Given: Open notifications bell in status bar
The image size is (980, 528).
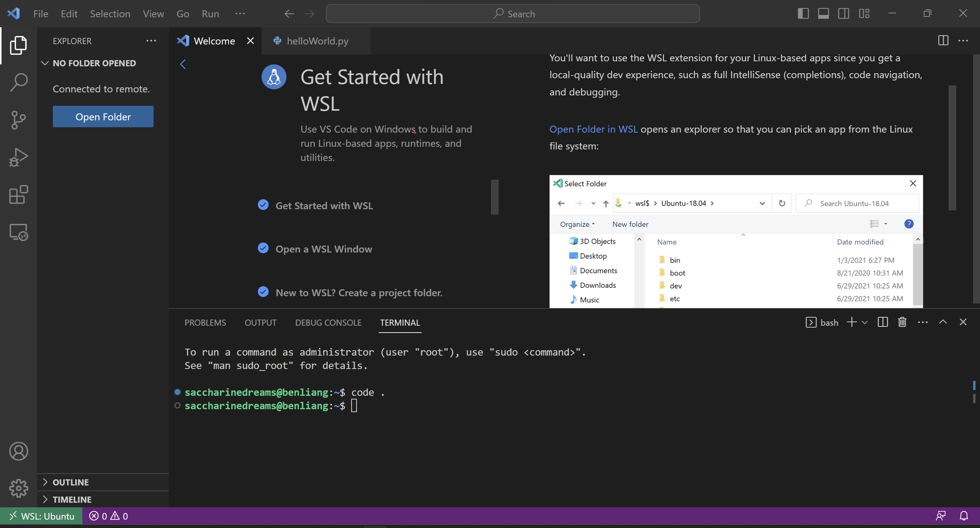Looking at the screenshot, I should (x=964, y=516).
